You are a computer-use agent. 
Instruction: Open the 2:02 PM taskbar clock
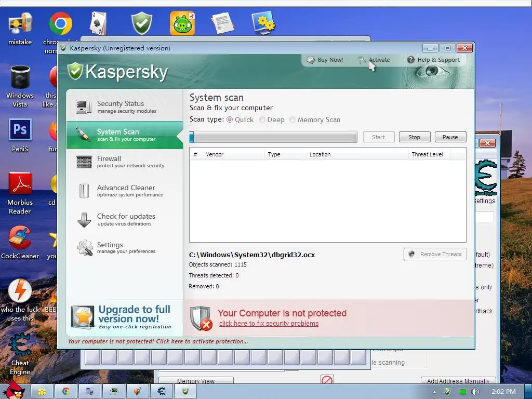coord(503,392)
